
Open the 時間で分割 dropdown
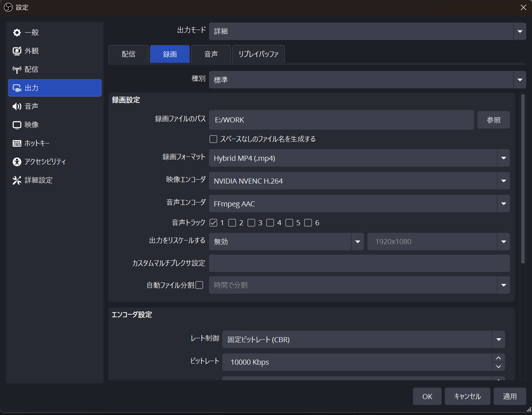pos(360,285)
